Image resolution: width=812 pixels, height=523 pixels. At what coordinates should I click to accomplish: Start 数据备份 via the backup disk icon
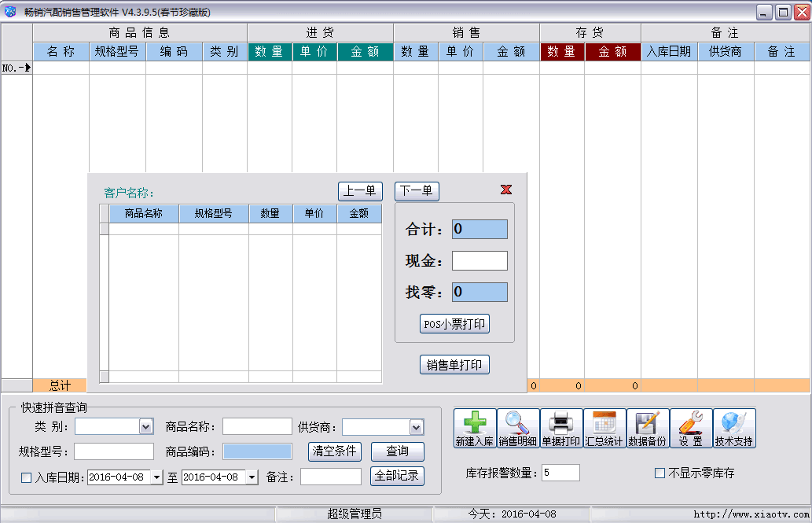(x=648, y=427)
